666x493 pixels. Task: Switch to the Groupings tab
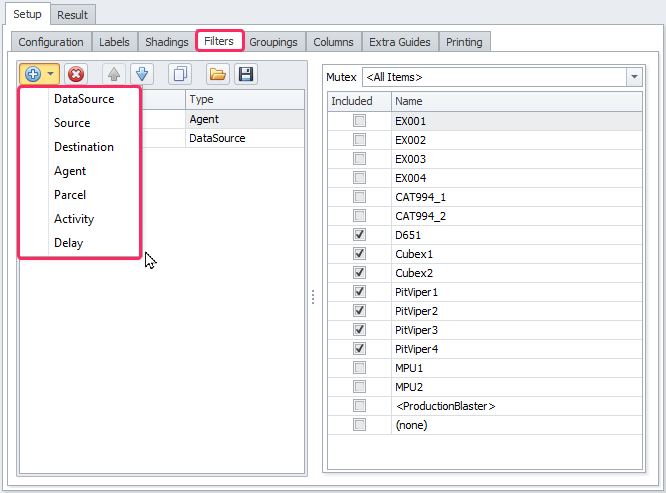[x=274, y=42]
